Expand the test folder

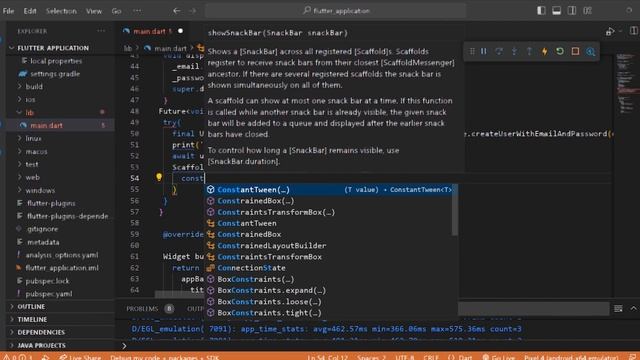pos(32,164)
